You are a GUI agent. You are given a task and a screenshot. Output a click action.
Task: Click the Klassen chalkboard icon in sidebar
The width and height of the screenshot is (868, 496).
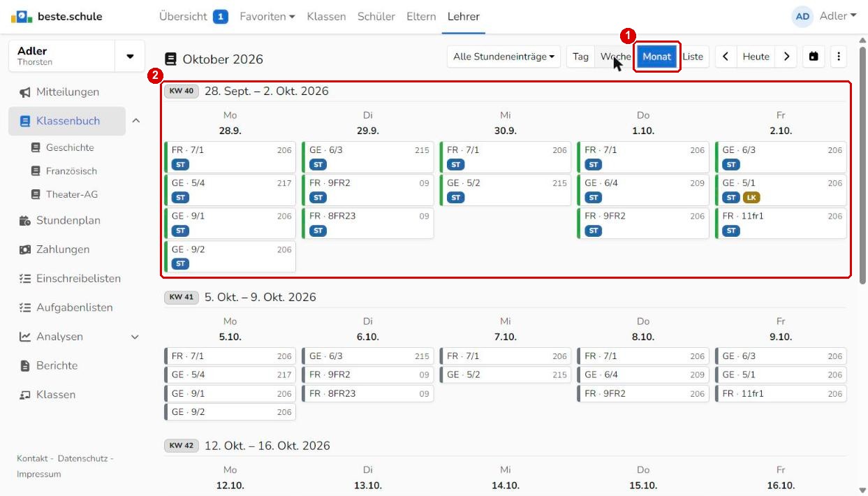click(25, 395)
